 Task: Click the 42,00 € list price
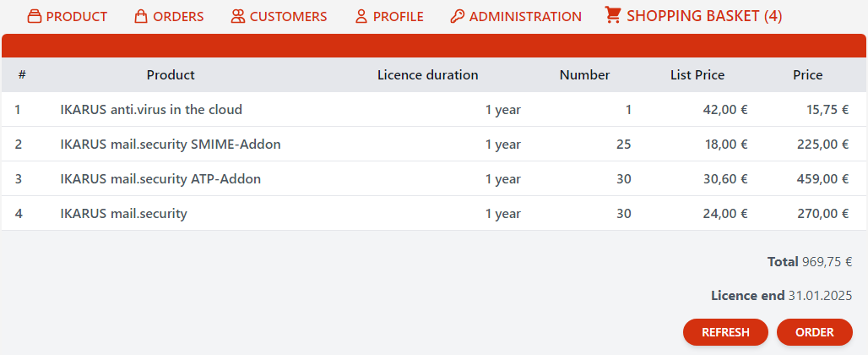click(725, 110)
